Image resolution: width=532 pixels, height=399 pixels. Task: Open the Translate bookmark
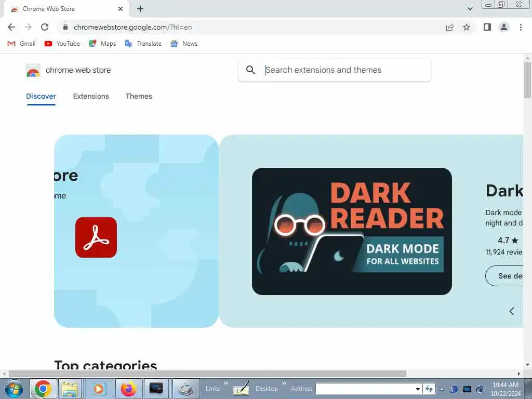click(x=143, y=44)
